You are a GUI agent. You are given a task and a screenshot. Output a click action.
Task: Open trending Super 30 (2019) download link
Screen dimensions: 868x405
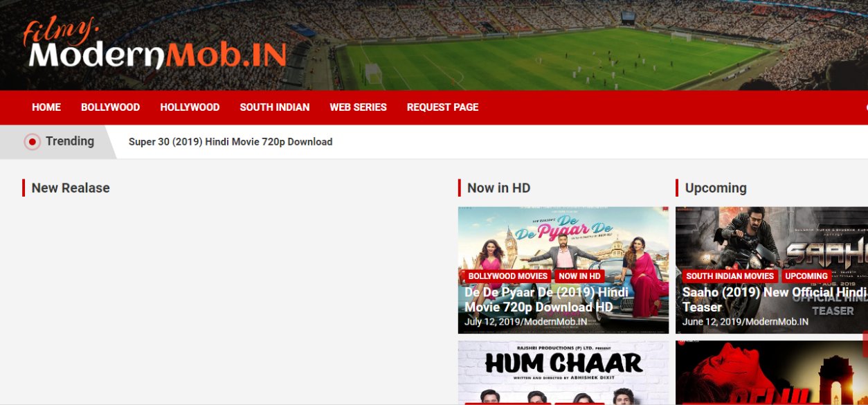tap(230, 142)
